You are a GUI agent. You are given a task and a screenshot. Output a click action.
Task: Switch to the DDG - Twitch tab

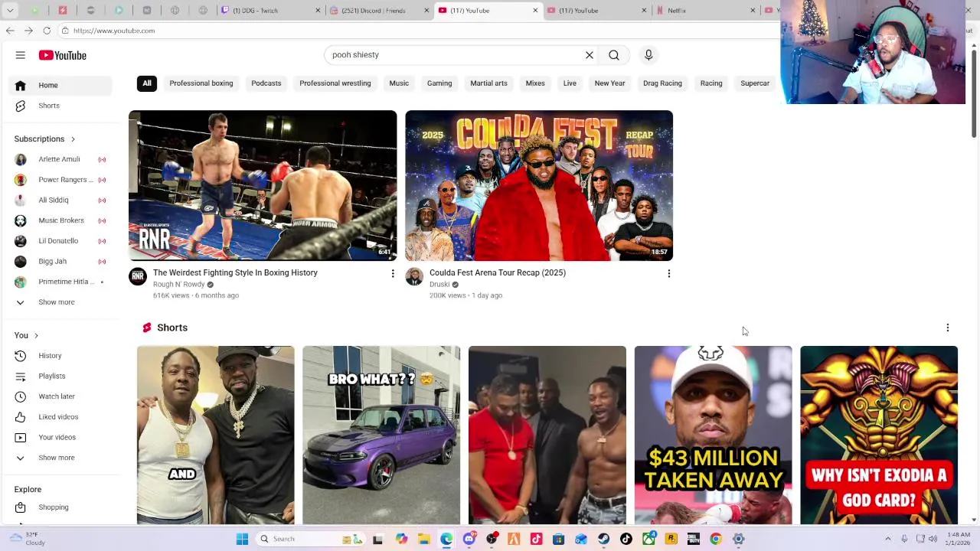click(269, 11)
